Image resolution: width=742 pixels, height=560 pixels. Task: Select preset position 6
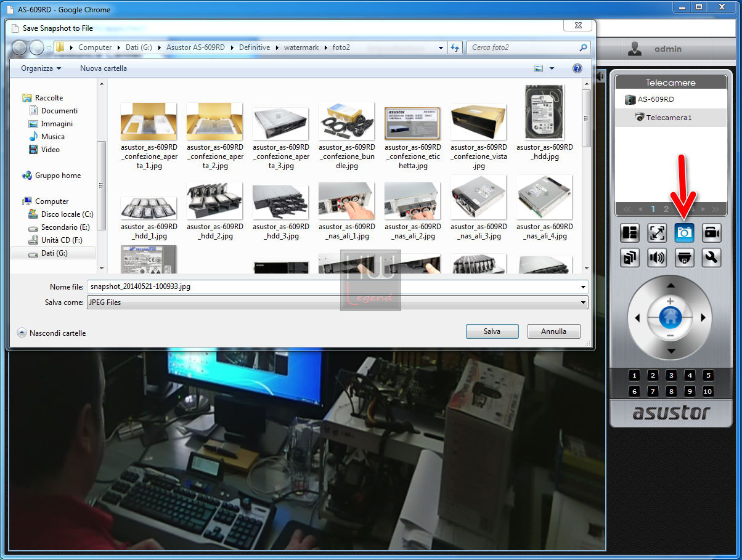tap(635, 391)
